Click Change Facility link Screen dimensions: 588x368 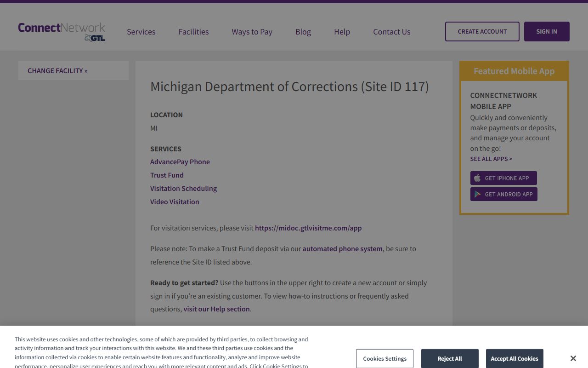57,70
